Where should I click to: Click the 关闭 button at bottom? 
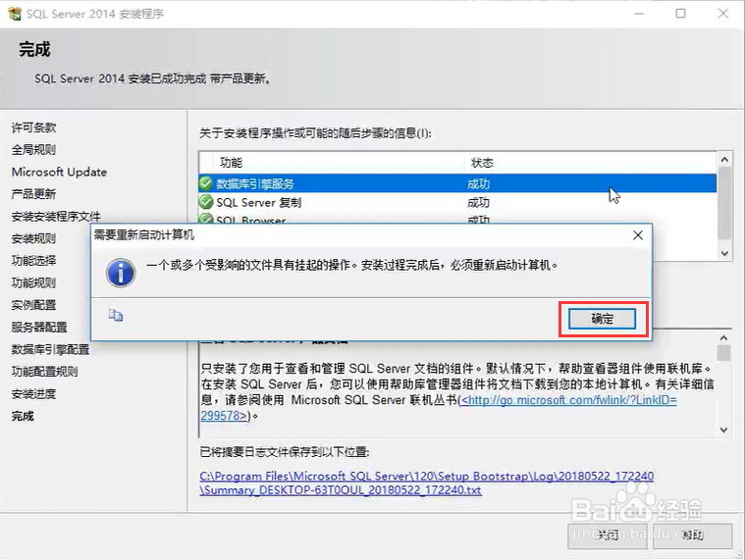click(x=609, y=535)
